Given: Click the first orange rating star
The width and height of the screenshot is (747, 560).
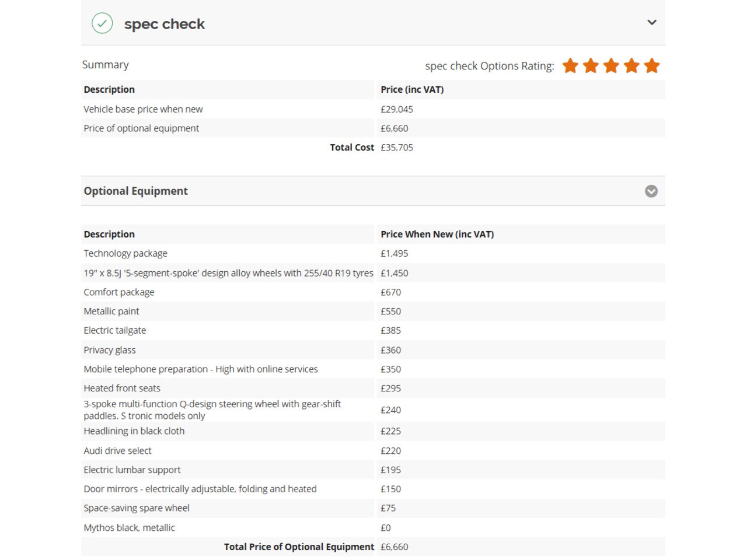Looking at the screenshot, I should [x=570, y=66].
